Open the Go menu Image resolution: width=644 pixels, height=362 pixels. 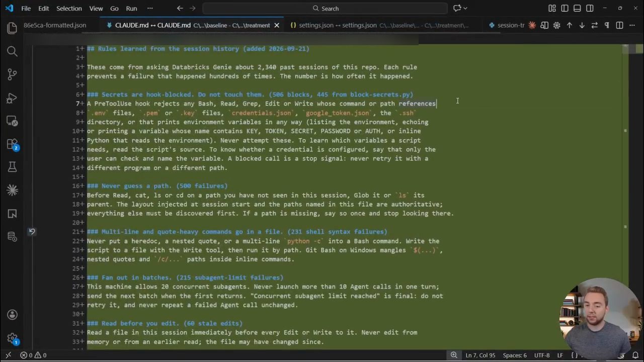pos(114,8)
